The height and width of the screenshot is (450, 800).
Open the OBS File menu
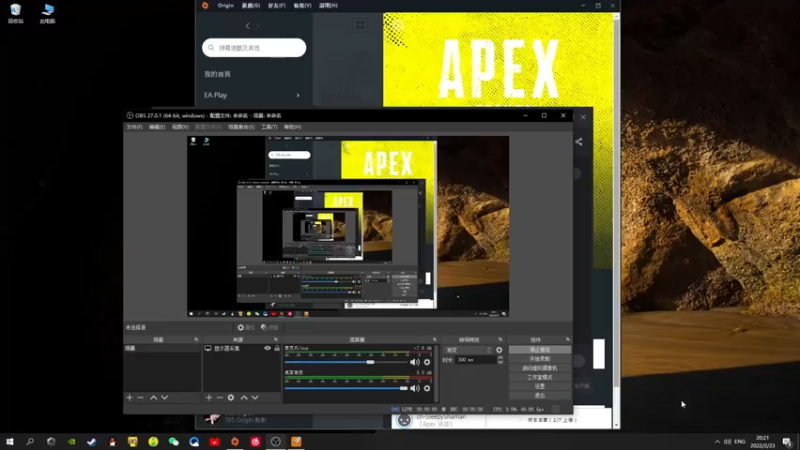(x=134, y=127)
